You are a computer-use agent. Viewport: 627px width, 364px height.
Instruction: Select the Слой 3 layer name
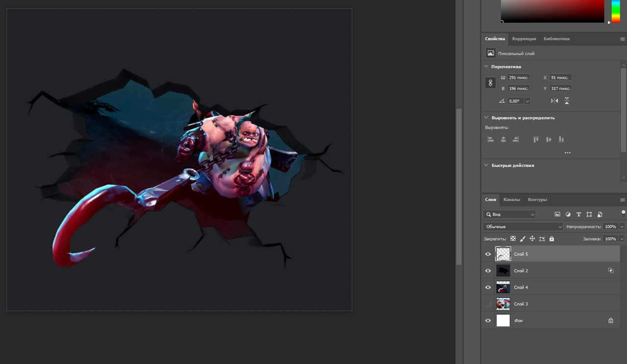tap(521, 304)
